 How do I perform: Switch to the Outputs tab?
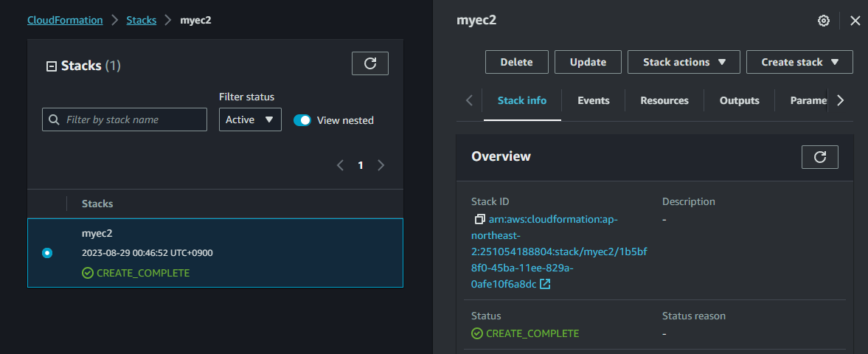pyautogui.click(x=740, y=101)
